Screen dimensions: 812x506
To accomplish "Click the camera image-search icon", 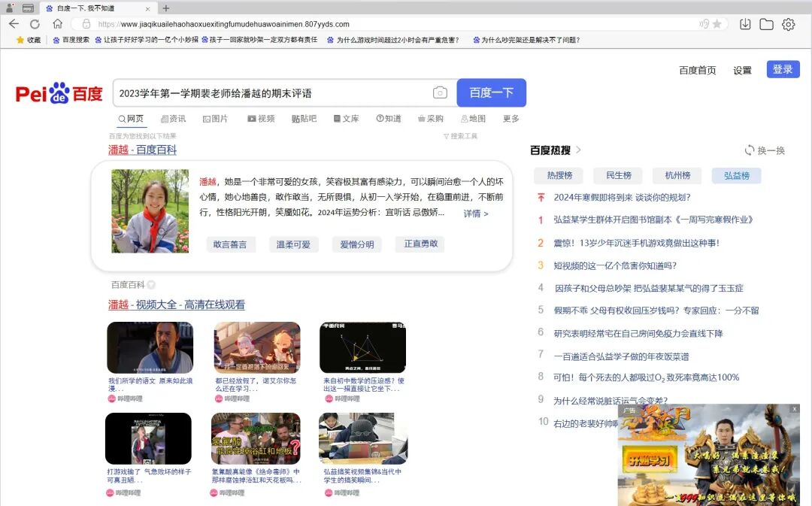I will pos(440,92).
